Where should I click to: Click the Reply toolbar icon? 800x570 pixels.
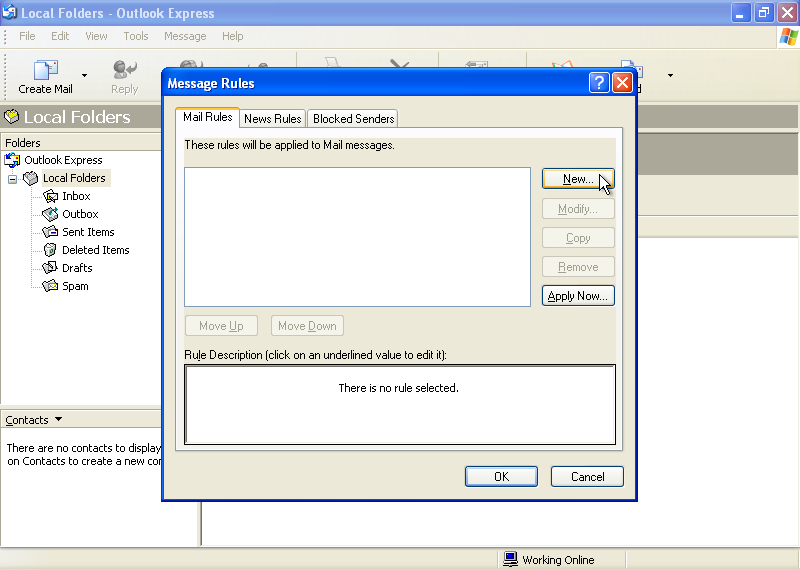coord(124,70)
